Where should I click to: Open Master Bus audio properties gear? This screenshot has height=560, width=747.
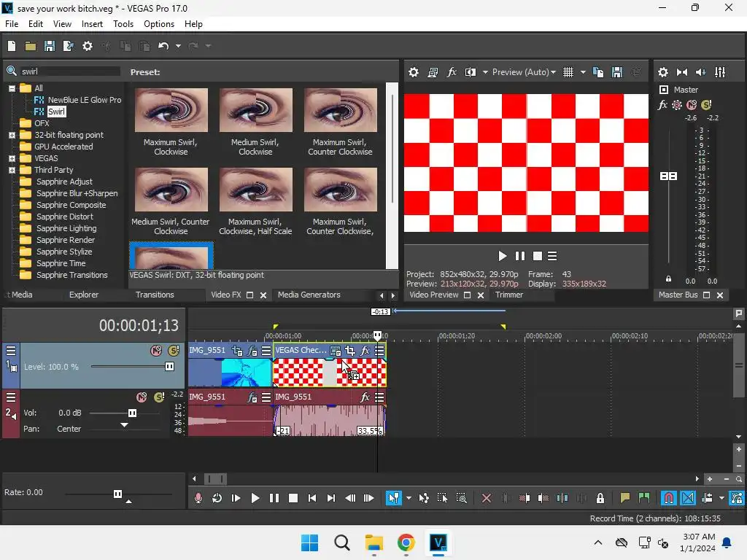[x=662, y=72]
